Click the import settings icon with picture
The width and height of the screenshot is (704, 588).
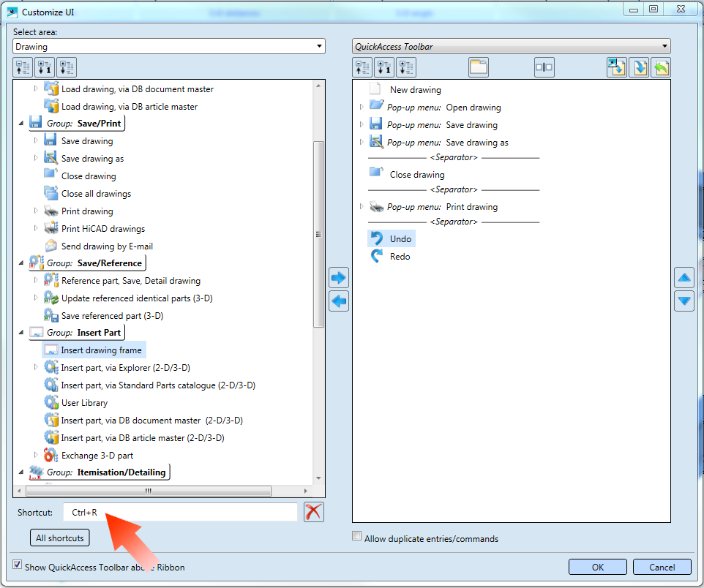(x=617, y=67)
